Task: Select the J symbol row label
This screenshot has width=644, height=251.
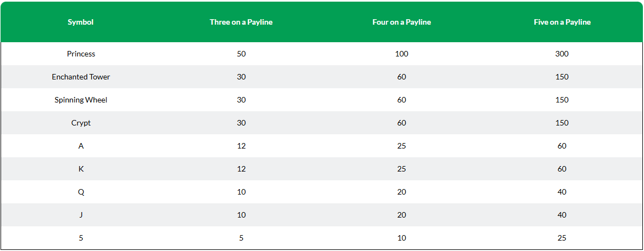Action: tap(81, 215)
